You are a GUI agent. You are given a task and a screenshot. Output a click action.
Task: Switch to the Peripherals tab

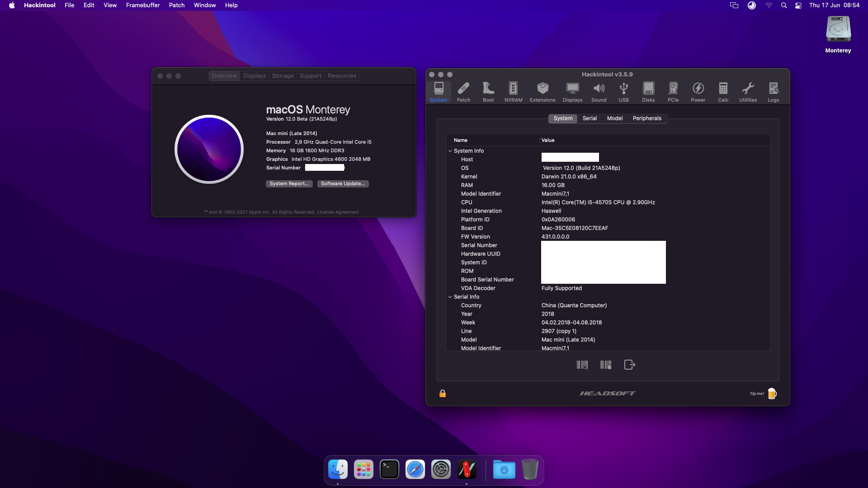(647, 118)
